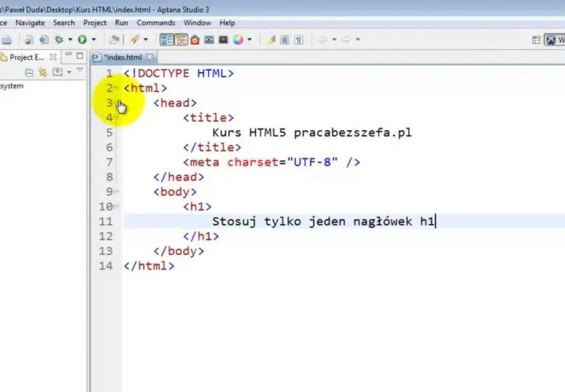Click the blue globe disk icon

(44, 40)
